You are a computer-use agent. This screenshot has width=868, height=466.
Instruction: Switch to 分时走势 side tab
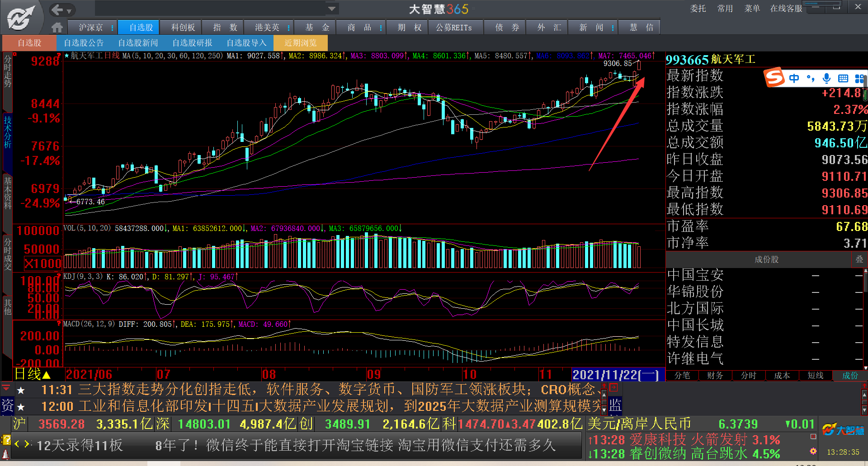[x=8, y=71]
